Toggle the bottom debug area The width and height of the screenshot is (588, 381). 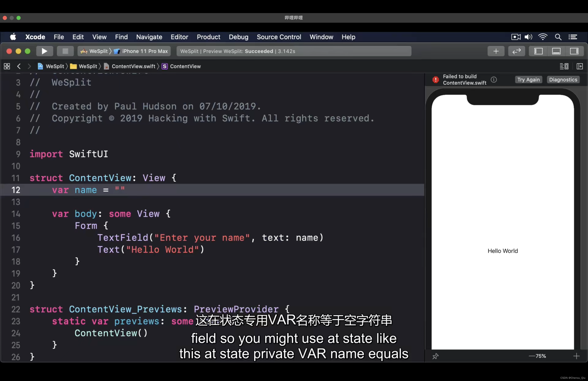[x=556, y=51]
